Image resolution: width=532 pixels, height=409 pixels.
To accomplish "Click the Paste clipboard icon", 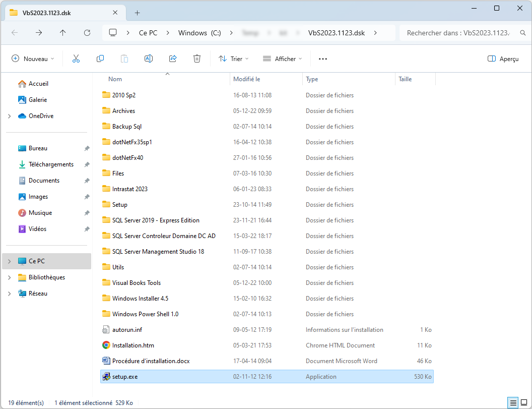I will pyautogui.click(x=124, y=59).
